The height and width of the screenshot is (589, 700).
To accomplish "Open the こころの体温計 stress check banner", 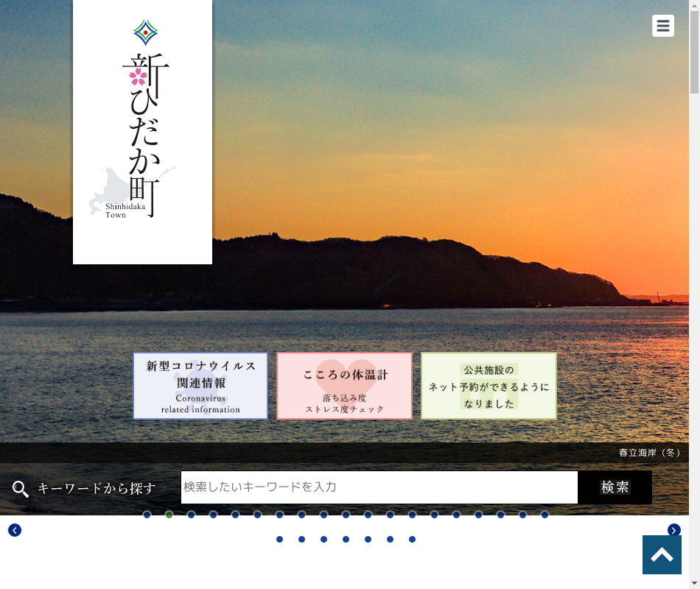I will coord(344,386).
